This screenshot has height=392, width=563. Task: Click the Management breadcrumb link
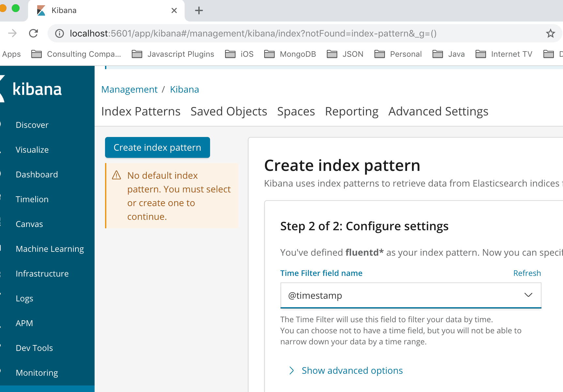coord(129,89)
